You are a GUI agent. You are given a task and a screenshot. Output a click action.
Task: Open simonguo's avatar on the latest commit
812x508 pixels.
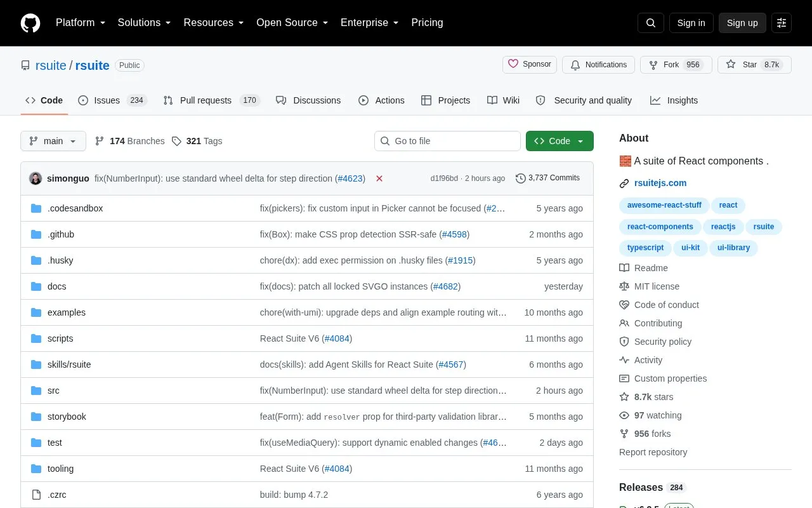(x=36, y=178)
